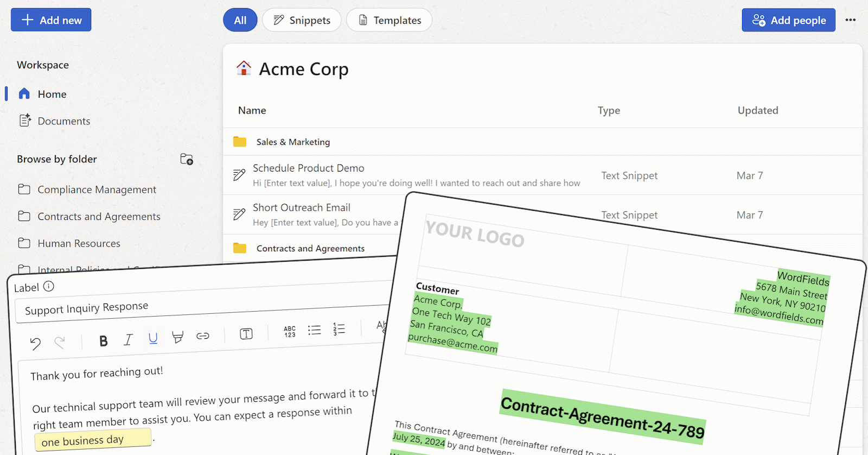Click the 'One Tech Way 102' address field

[451, 316]
